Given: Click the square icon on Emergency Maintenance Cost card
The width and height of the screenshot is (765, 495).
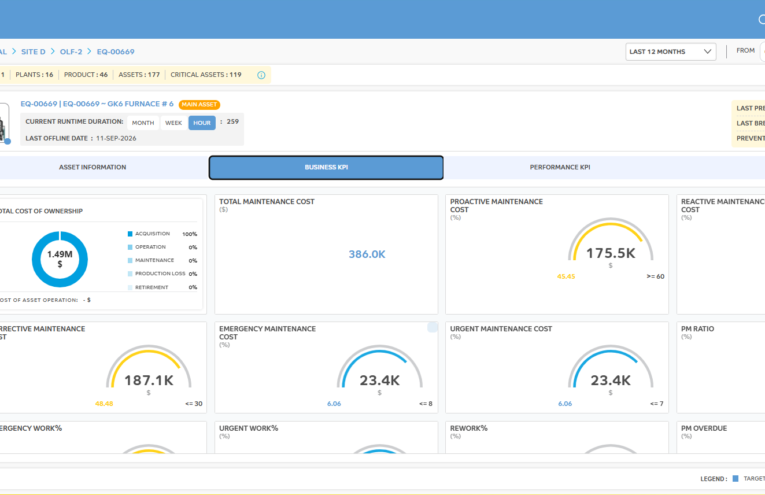Looking at the screenshot, I should coord(432,327).
